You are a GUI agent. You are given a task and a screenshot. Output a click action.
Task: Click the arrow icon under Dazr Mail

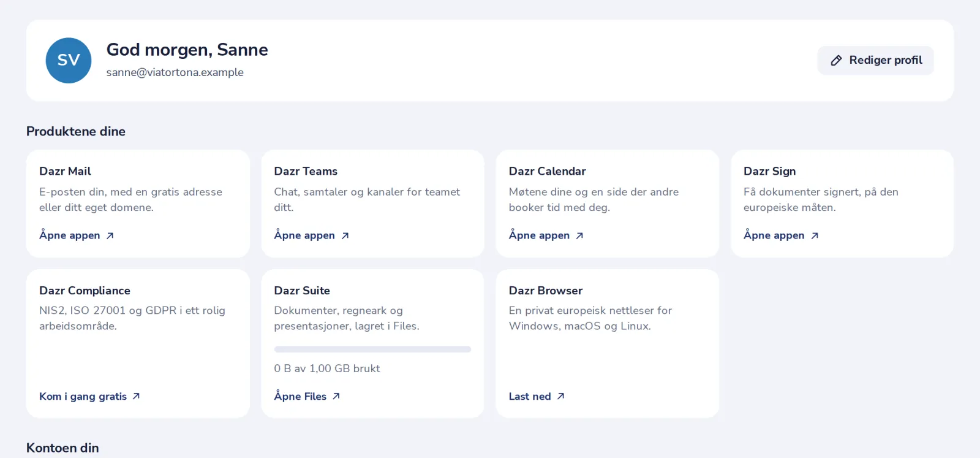click(x=110, y=235)
